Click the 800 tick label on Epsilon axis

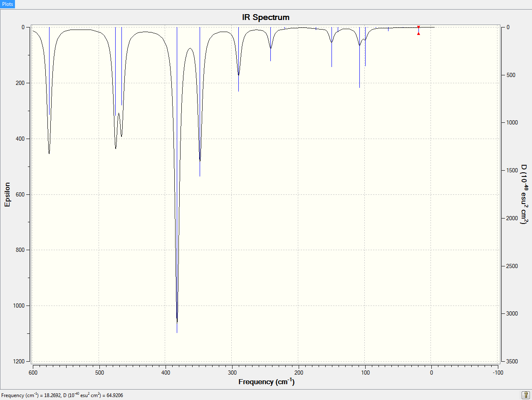click(20, 250)
